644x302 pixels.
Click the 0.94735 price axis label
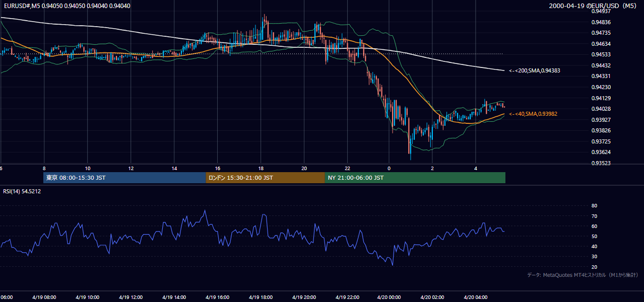pyautogui.click(x=601, y=33)
